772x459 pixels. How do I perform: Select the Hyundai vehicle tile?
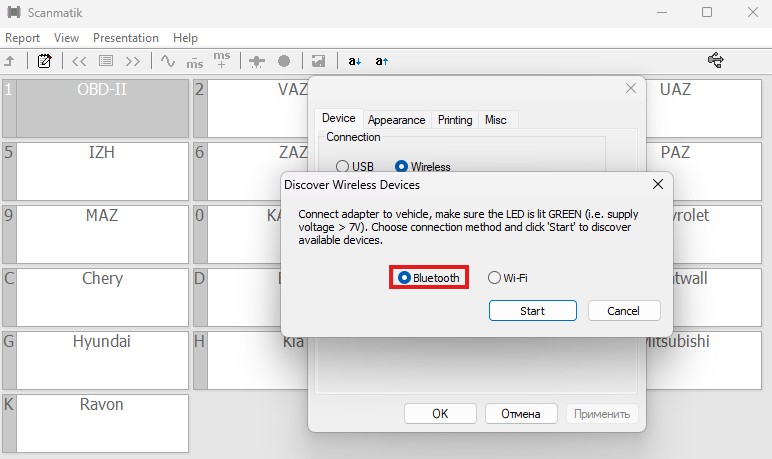click(x=101, y=342)
